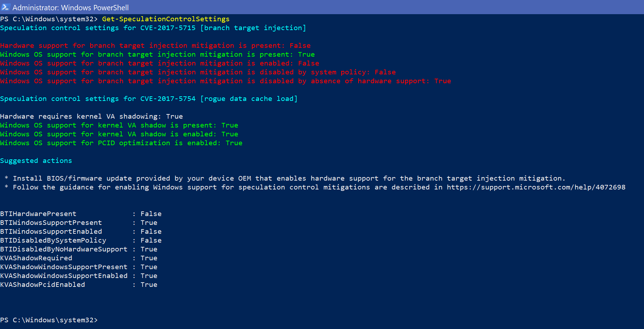This screenshot has width=644, height=329.
Task: Select the hardware support warning line in red
Action: click(x=155, y=45)
